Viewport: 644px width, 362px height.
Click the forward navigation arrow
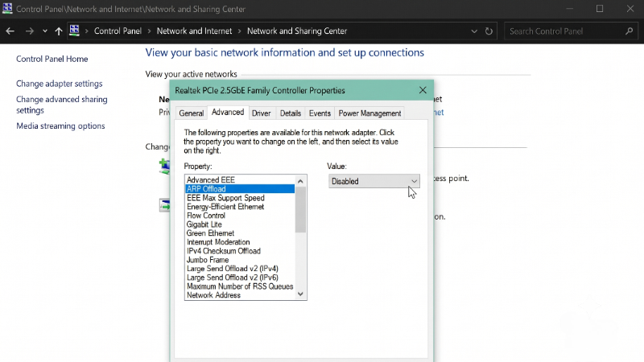click(29, 31)
